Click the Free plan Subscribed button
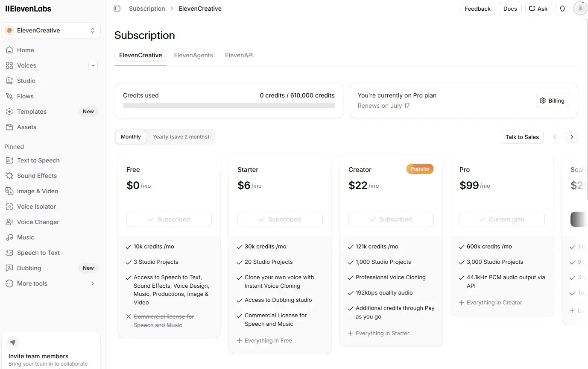Viewport: 588px width, 369px height. click(169, 219)
